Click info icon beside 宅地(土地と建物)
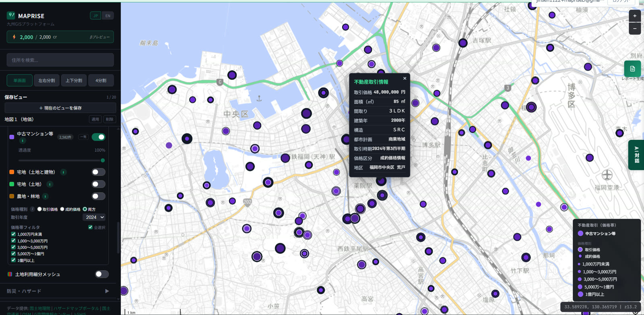This screenshot has width=644, height=315. tap(63, 172)
